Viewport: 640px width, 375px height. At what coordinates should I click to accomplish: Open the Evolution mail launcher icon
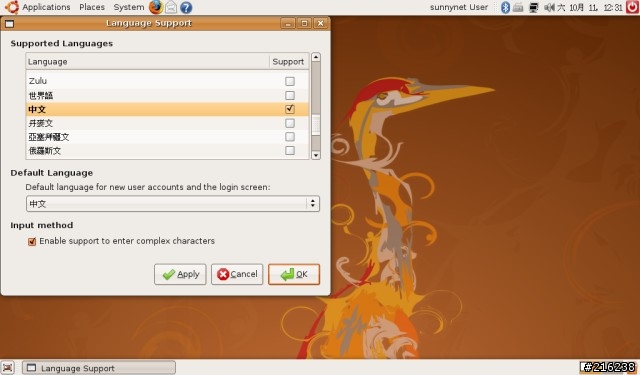(x=171, y=7)
